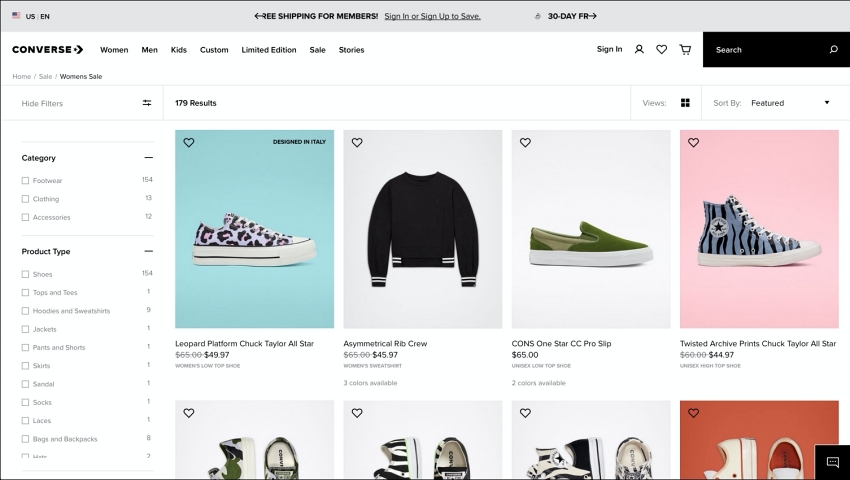850x480 pixels.
Task: Click the search magnifier icon
Action: (834, 49)
